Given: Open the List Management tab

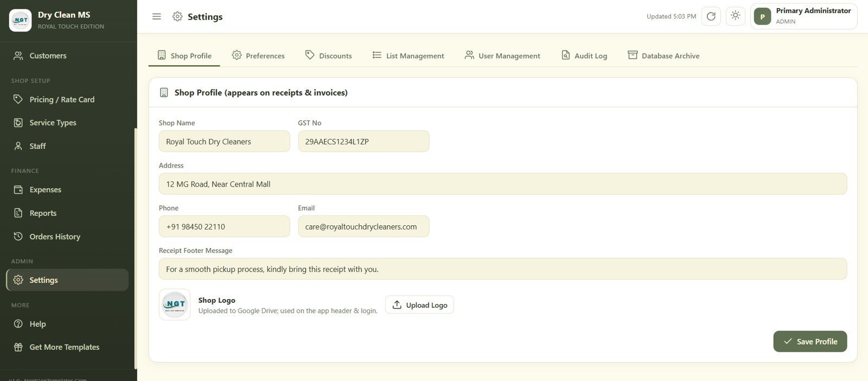Looking at the screenshot, I should pos(408,55).
